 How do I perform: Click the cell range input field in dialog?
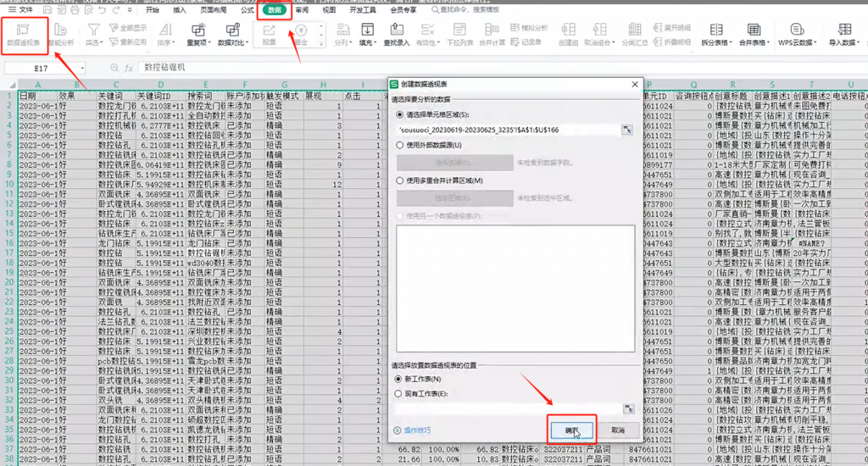(509, 130)
